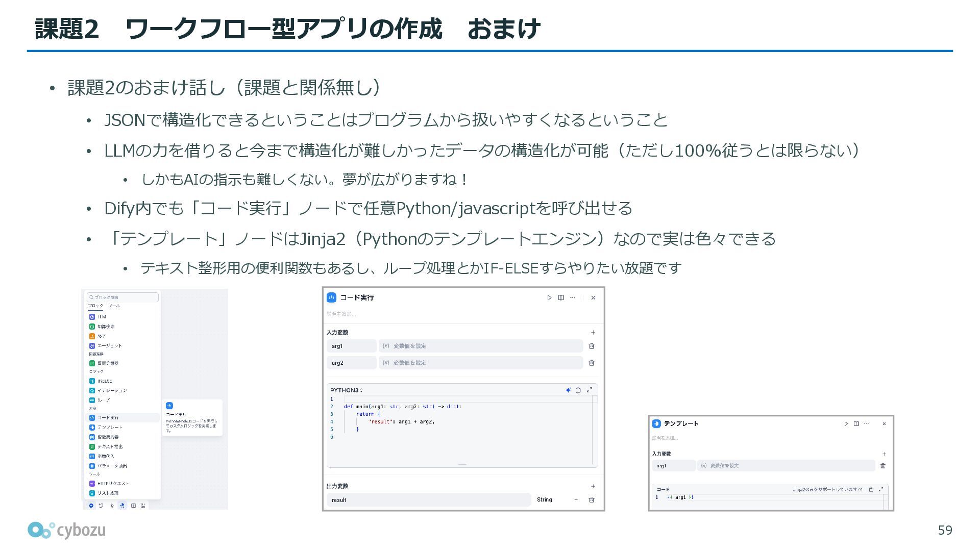Select the HTTPリクエスト block
The width and height of the screenshot is (980, 551).
pyautogui.click(x=123, y=484)
